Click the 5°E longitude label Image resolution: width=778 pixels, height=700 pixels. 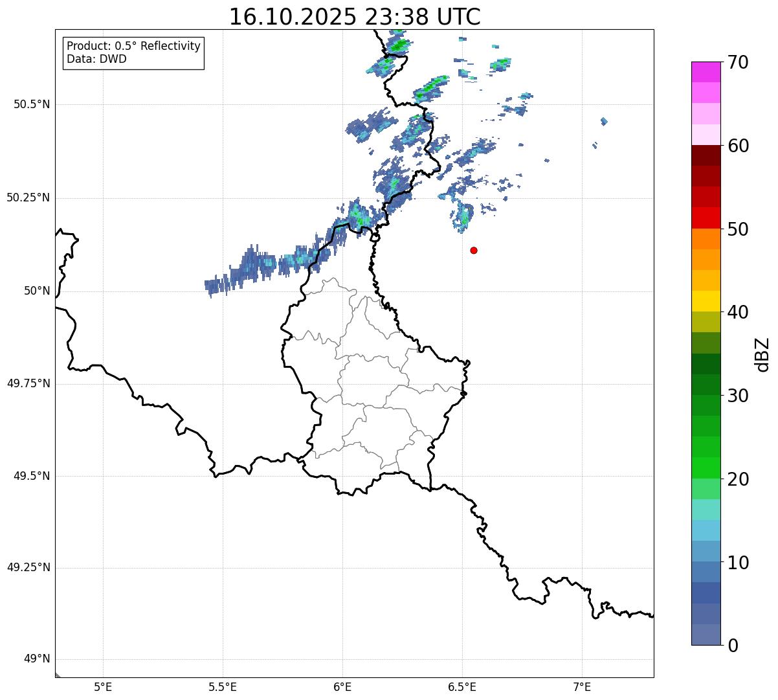[103, 686]
